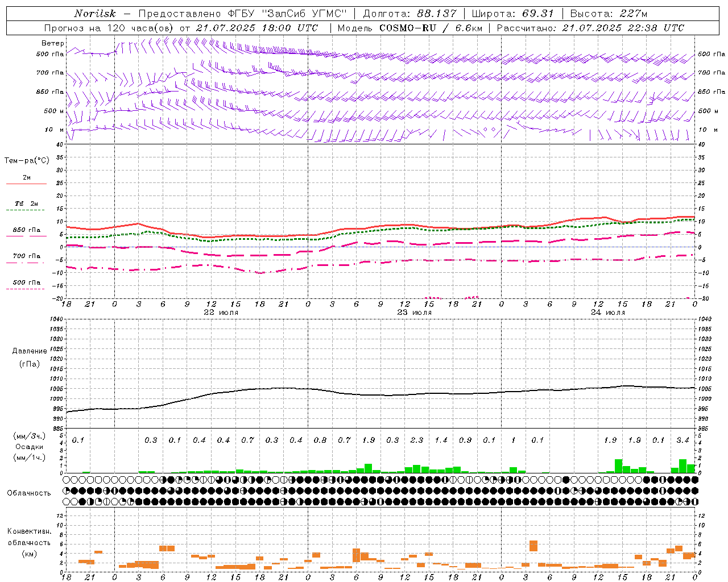
Task: Click the 2.3 precipitation value
Action: pos(417,440)
